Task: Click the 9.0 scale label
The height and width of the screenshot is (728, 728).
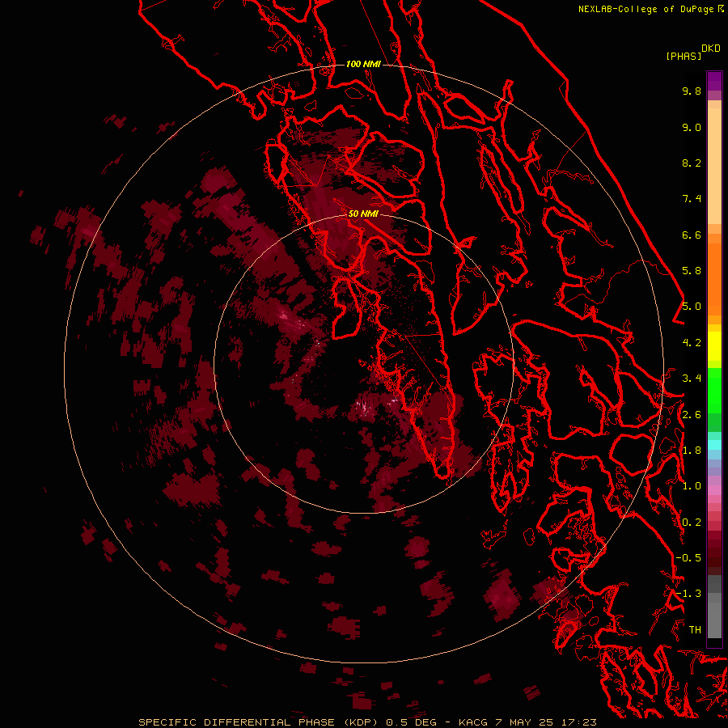Action: (x=692, y=127)
